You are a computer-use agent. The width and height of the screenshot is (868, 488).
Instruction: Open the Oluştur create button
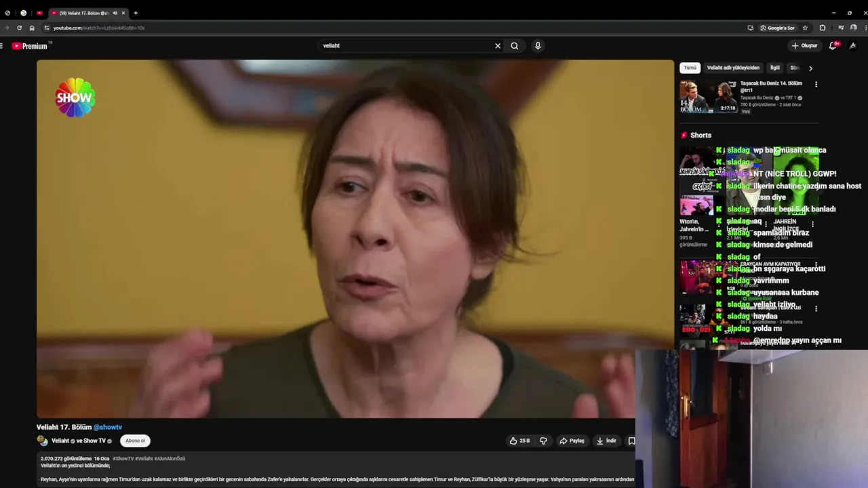coord(804,46)
